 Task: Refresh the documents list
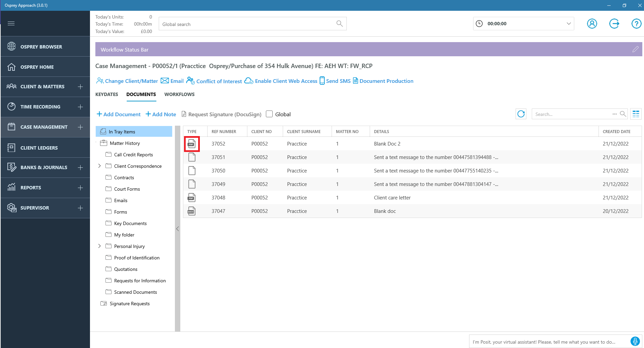click(521, 114)
